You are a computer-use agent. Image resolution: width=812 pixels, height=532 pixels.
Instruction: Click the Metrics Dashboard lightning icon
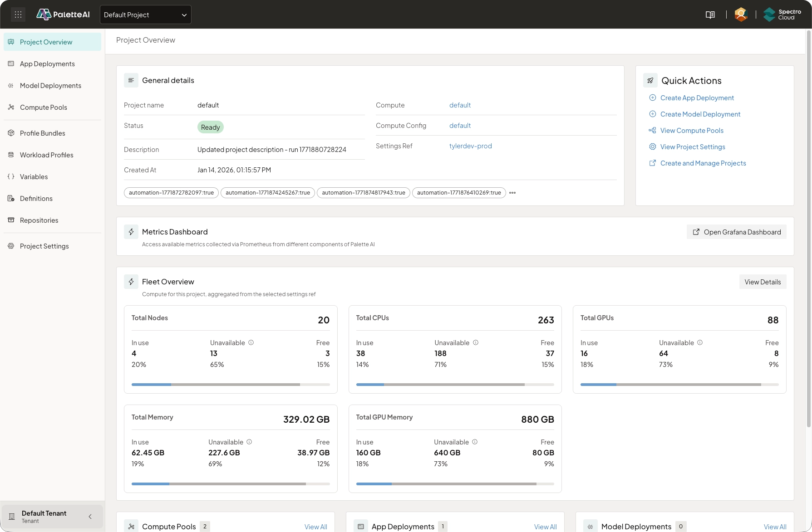point(131,232)
